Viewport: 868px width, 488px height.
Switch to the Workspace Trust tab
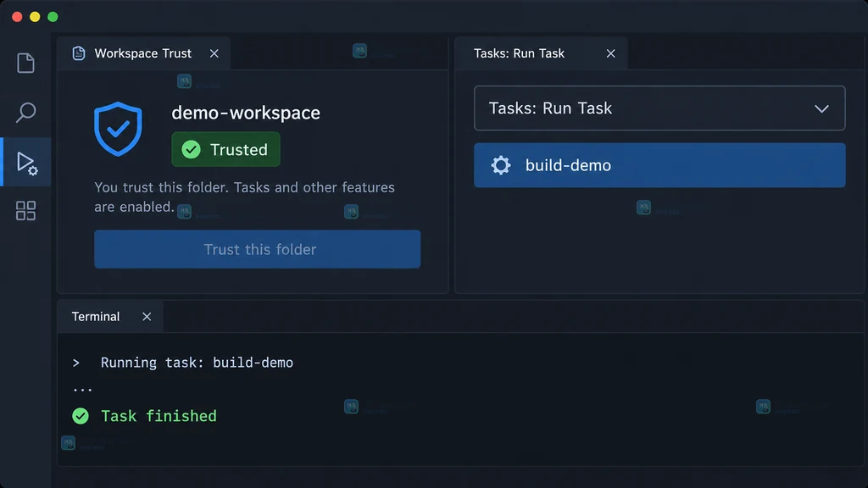tap(143, 53)
